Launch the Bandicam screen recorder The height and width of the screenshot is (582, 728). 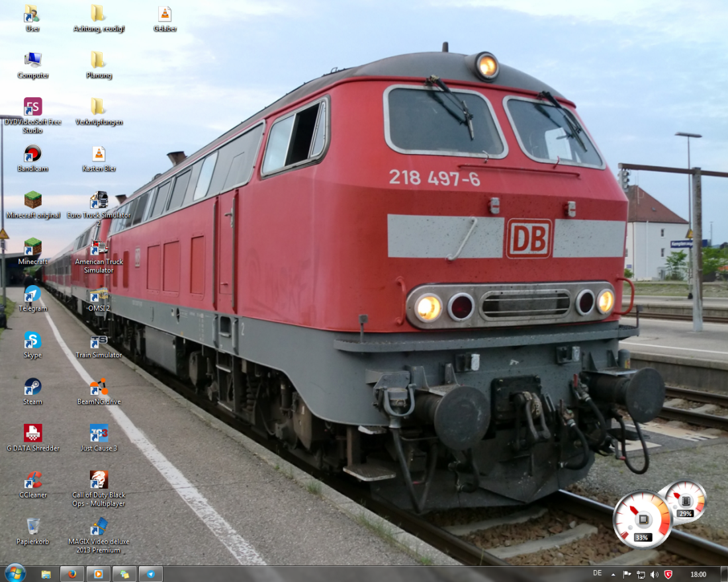click(x=32, y=158)
